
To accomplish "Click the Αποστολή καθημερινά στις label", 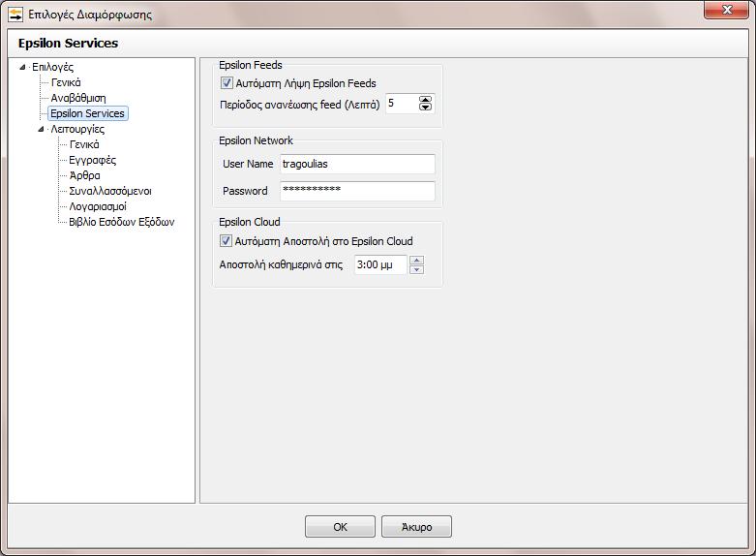I will 281,264.
